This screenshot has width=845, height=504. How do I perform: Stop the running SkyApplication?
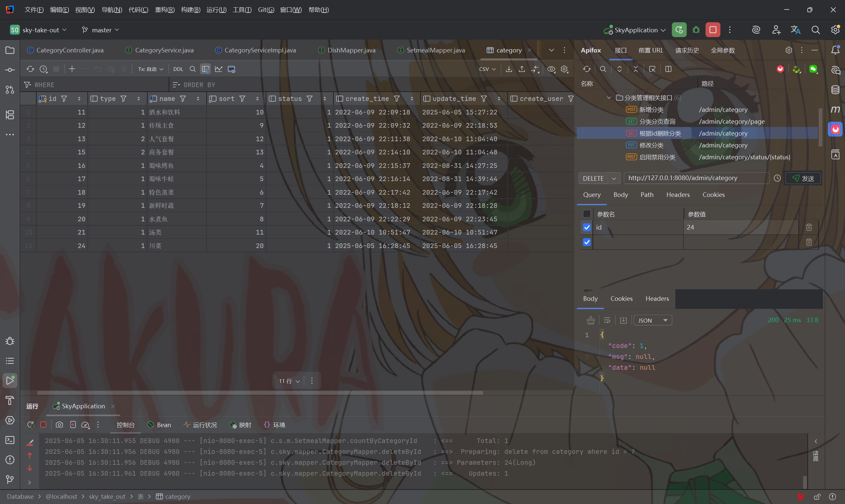(713, 30)
